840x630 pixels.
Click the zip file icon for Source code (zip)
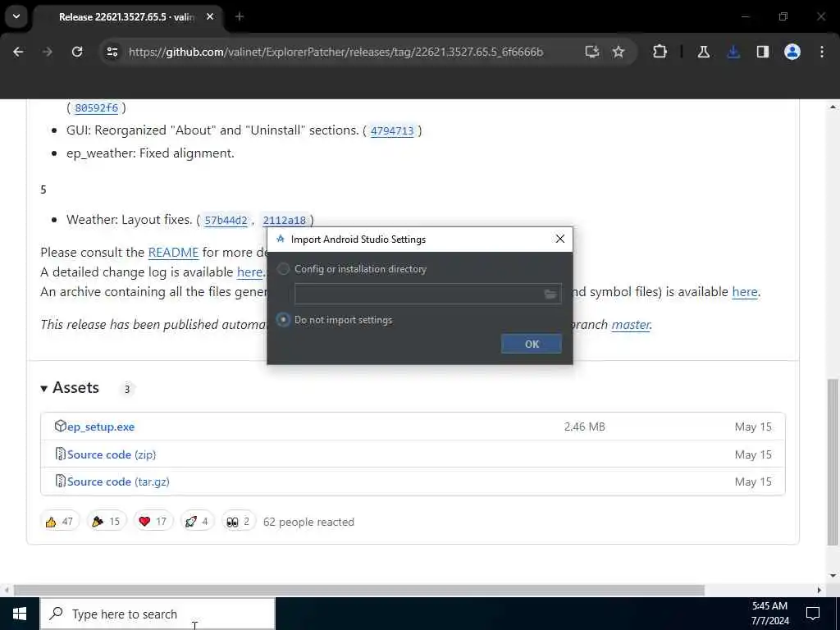[61, 454]
